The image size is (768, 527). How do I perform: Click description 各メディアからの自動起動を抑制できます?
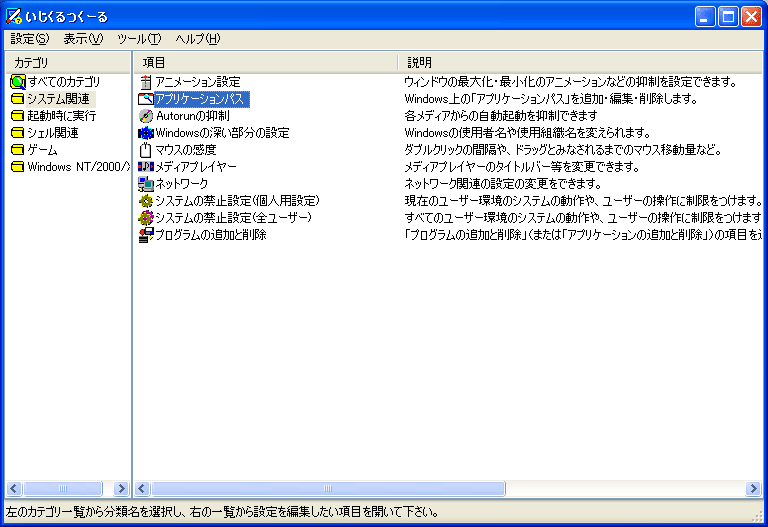pos(501,116)
